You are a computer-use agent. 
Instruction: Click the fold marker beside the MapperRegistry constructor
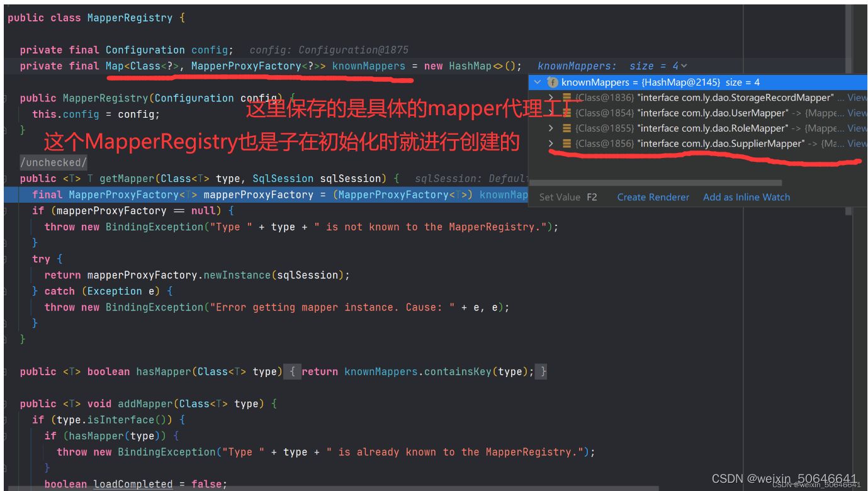5,98
